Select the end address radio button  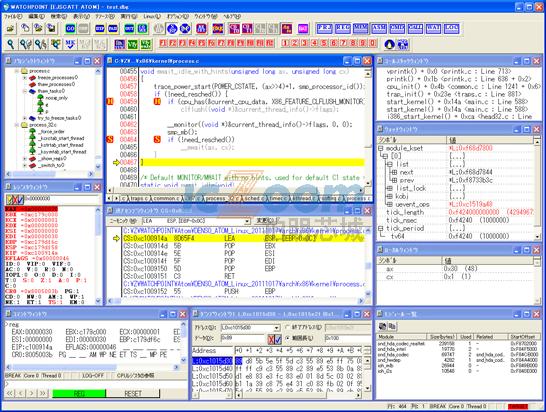click(x=288, y=327)
